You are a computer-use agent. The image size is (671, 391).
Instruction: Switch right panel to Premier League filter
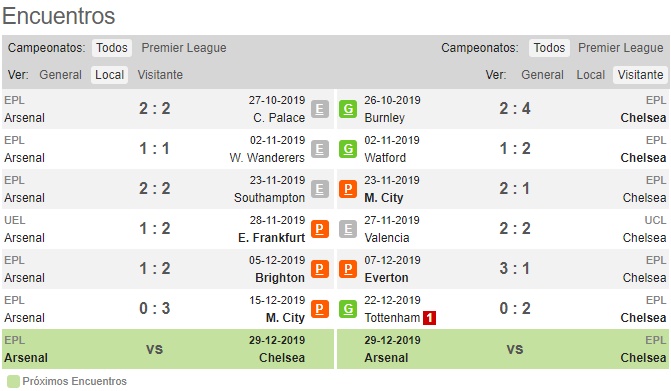pyautogui.click(x=621, y=48)
